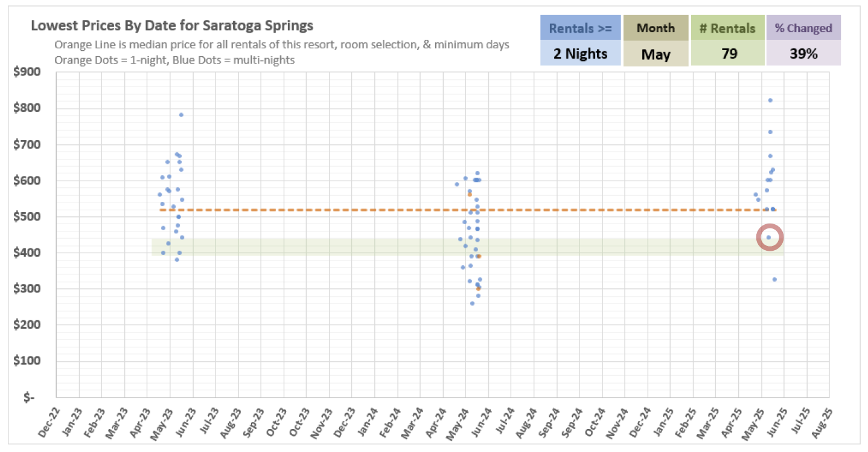Select the 'Orange Line is median price' subtitle line

pos(282,45)
